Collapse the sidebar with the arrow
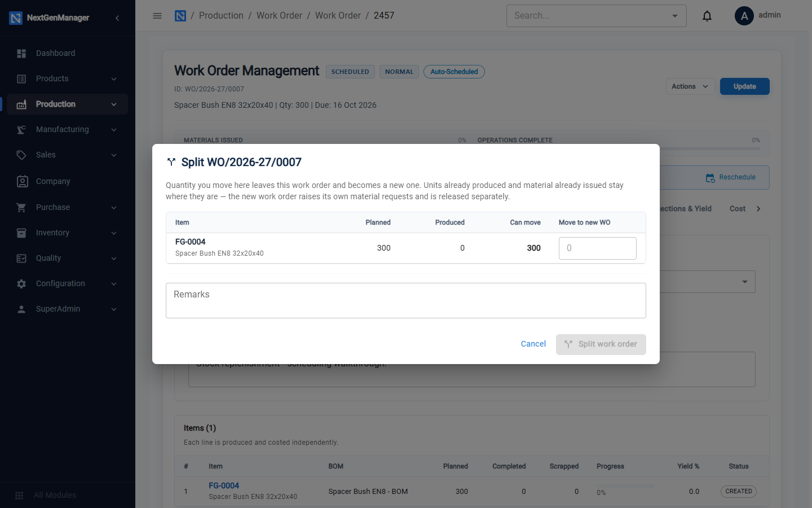Screen dimensions: 812x508 point(117,18)
